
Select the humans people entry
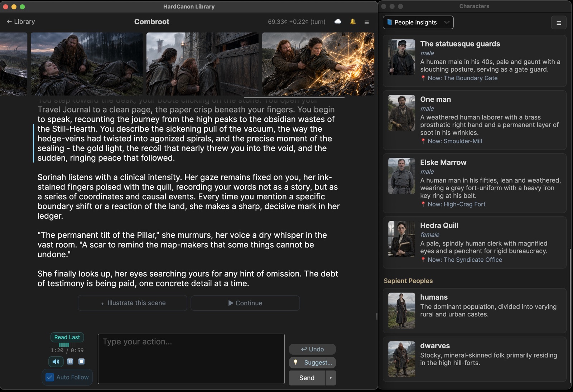pyautogui.click(x=475, y=311)
